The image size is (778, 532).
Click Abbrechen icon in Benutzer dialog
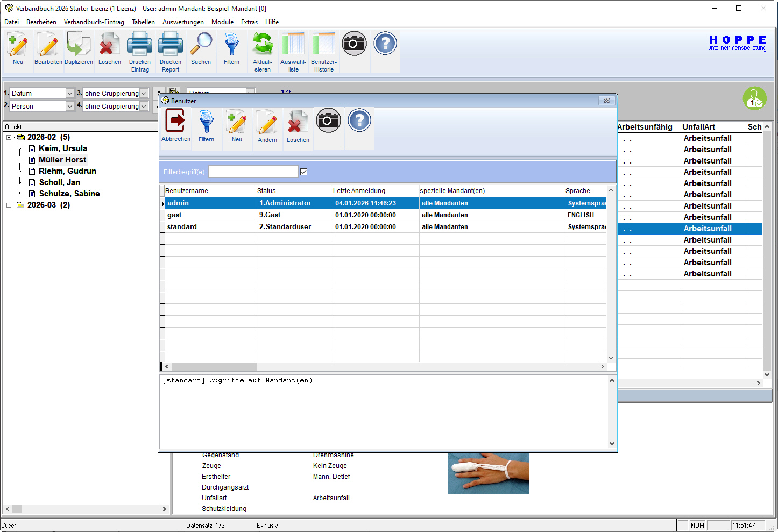coord(175,122)
